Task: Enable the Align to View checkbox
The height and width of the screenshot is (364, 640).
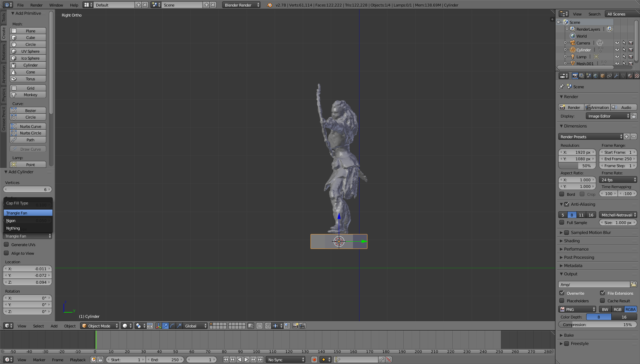Action: tap(6, 253)
